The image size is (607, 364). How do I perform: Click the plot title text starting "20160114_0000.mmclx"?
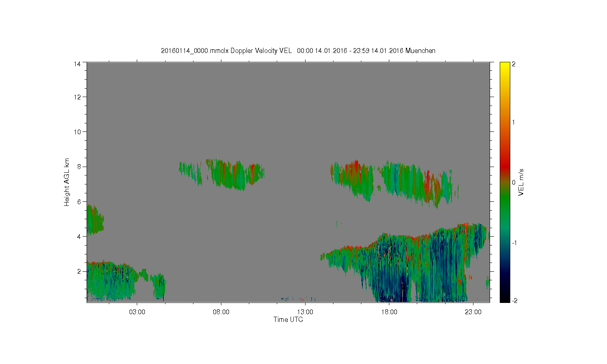pos(298,51)
